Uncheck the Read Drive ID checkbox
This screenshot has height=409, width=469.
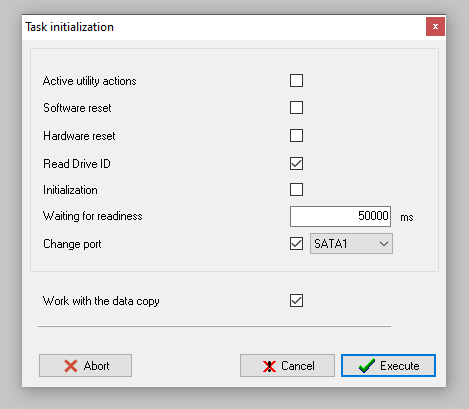coord(296,164)
